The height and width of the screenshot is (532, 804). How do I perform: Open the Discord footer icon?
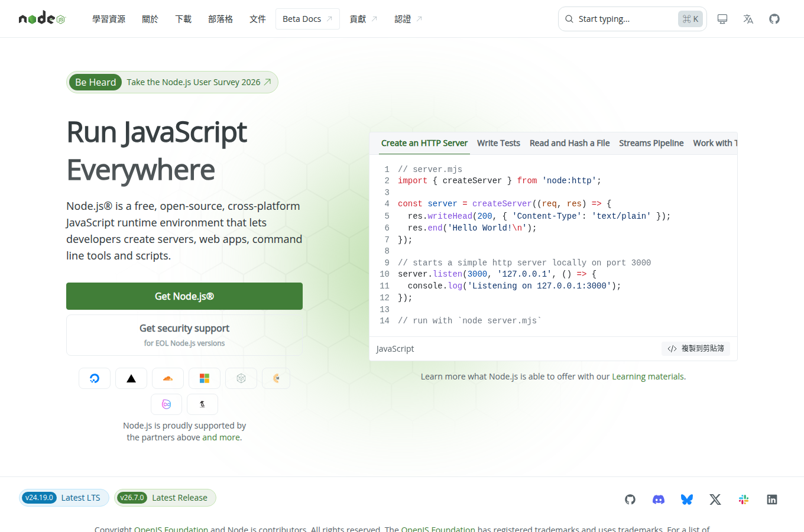coord(659,499)
